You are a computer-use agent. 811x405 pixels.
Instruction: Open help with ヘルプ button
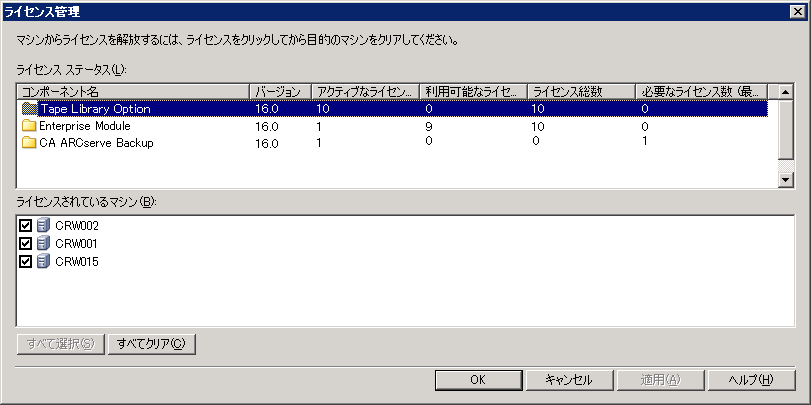tap(751, 380)
